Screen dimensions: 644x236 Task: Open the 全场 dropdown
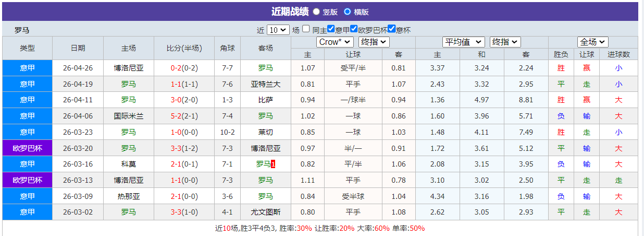[x=593, y=42]
